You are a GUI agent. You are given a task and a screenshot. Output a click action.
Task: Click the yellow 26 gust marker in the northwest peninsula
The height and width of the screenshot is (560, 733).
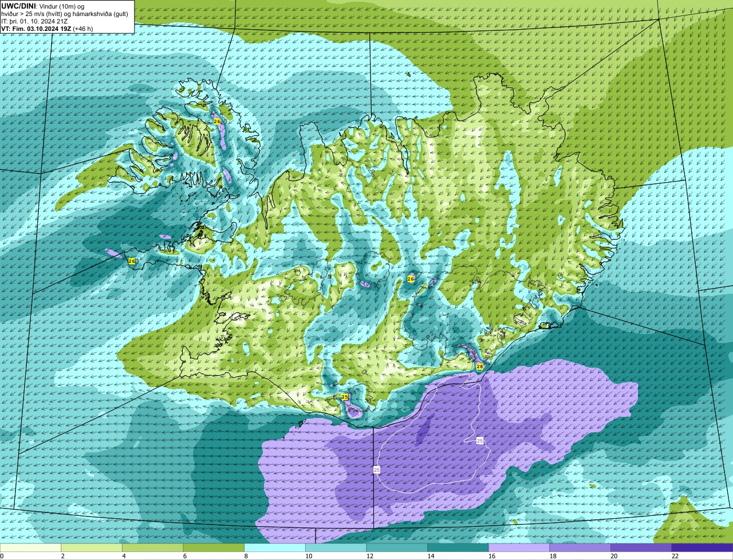point(217,121)
